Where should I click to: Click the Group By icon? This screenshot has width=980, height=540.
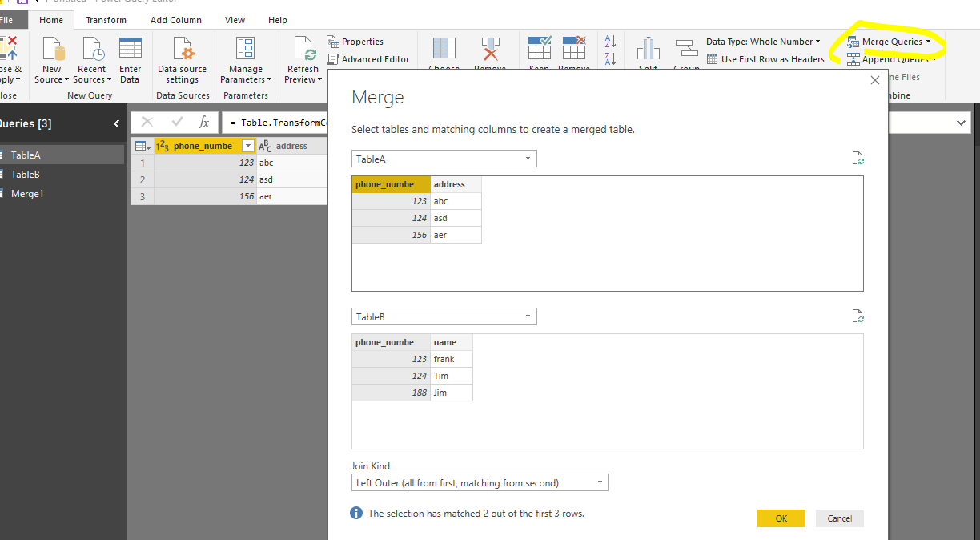tap(686, 49)
